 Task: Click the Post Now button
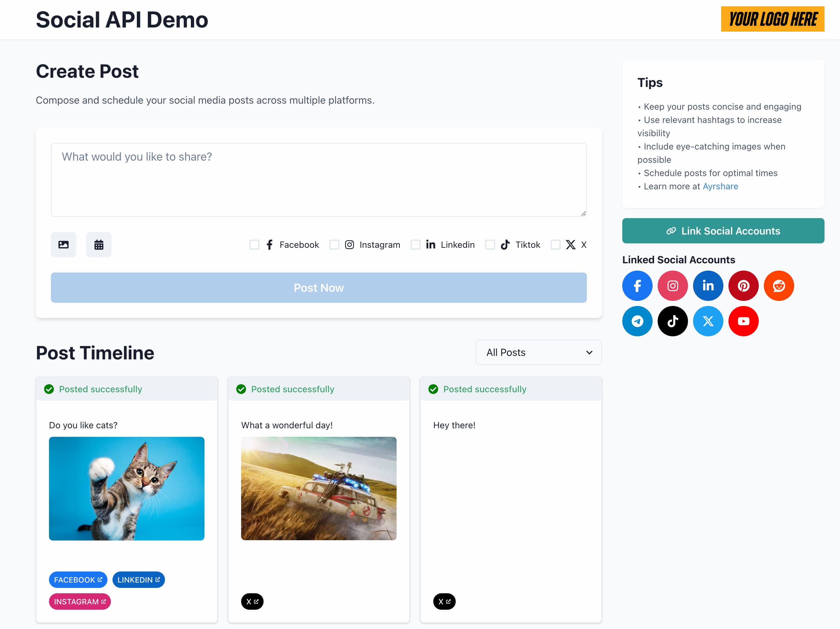tap(319, 288)
